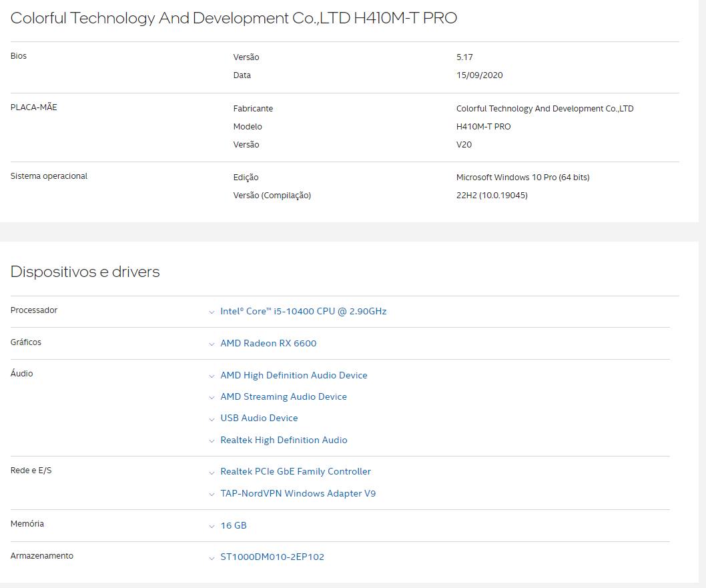706x588 pixels.
Task: Open the USB Audio Device link
Action: click(259, 418)
